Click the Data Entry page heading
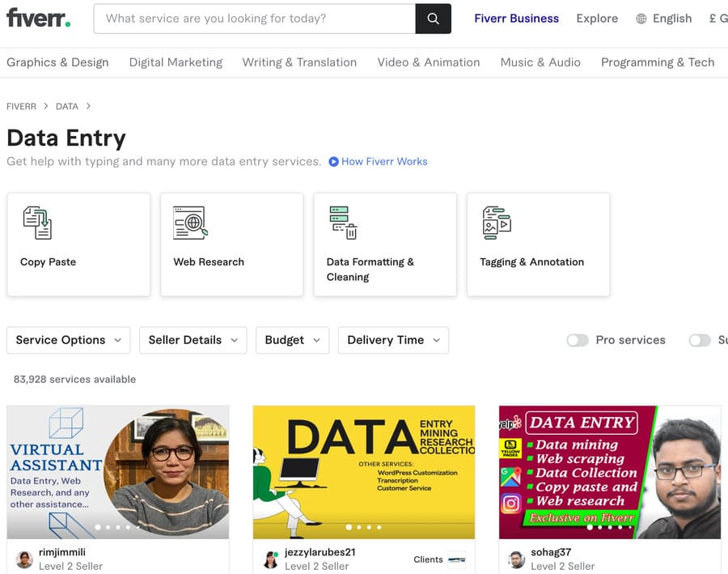 (x=66, y=138)
